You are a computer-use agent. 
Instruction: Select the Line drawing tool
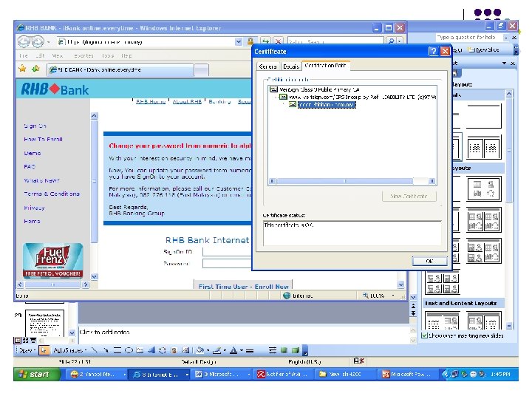[x=95, y=350]
